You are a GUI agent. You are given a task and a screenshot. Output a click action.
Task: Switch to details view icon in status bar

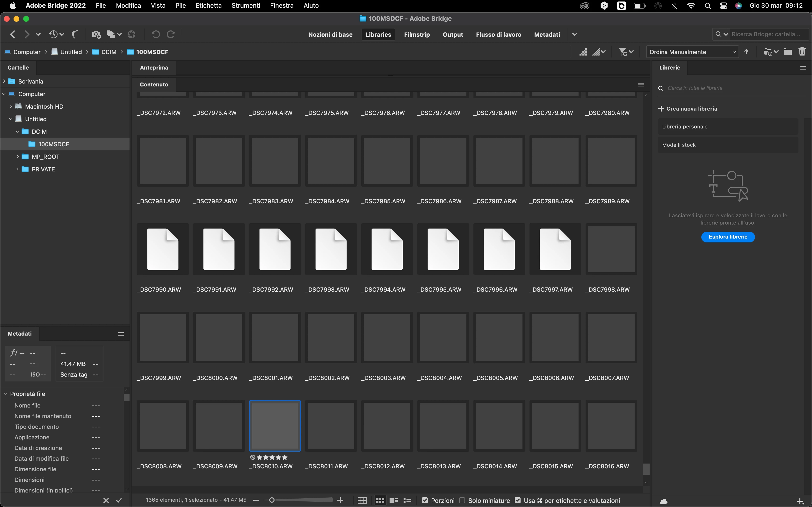click(394, 500)
